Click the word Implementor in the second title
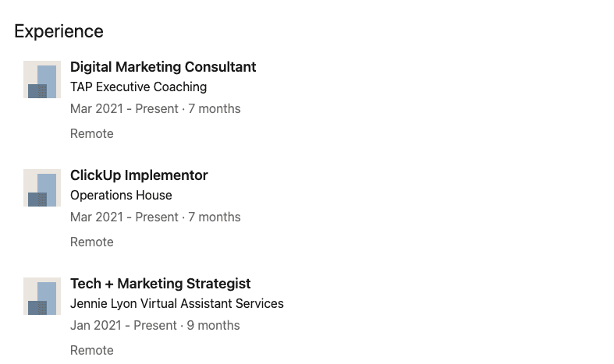The width and height of the screenshot is (614, 364). pyautogui.click(x=166, y=175)
